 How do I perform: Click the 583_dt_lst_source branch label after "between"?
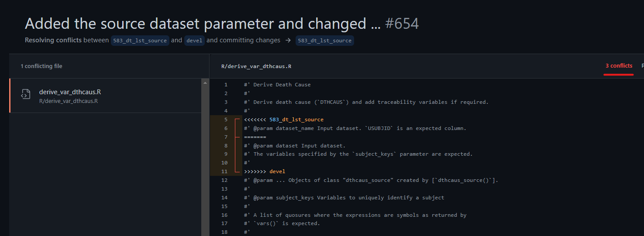[140, 41]
